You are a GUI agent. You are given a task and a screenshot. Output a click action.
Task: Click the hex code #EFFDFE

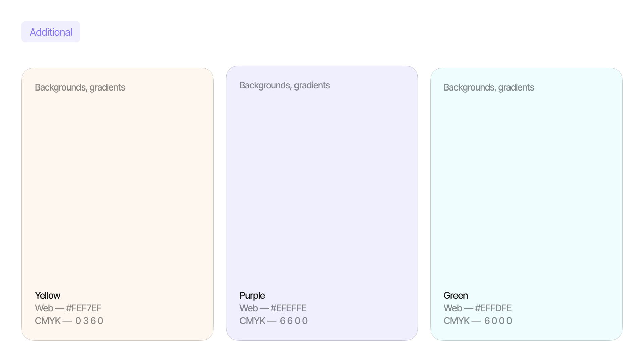pyautogui.click(x=493, y=308)
